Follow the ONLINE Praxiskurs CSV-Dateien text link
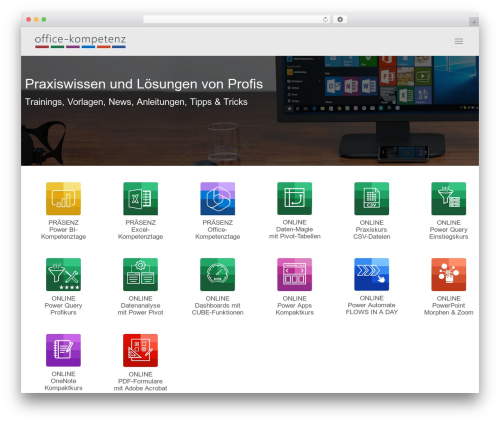This screenshot has width=500, height=423. pyautogui.click(x=371, y=229)
